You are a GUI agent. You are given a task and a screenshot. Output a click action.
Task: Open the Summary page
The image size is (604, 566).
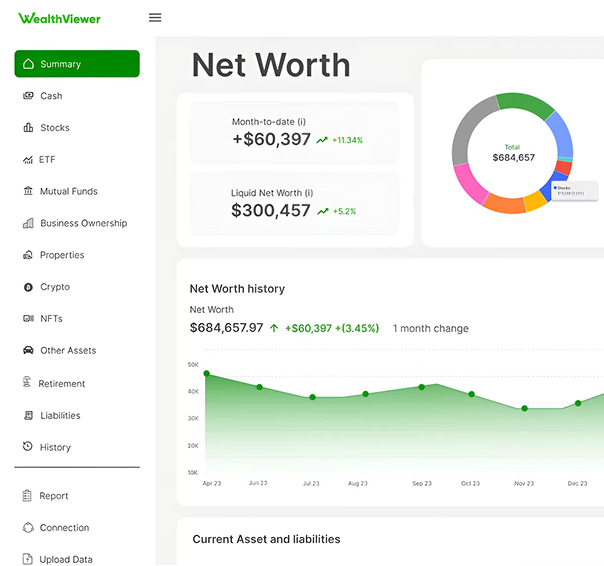[76, 64]
